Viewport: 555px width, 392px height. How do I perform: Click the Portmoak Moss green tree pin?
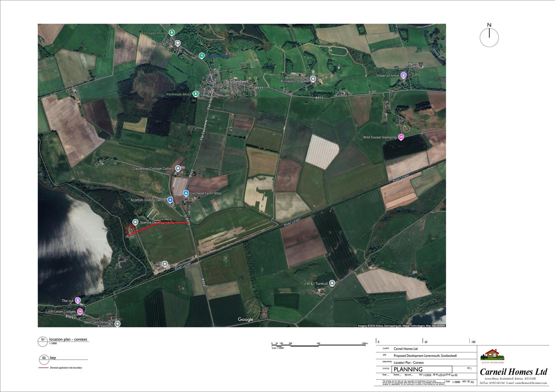(196, 94)
